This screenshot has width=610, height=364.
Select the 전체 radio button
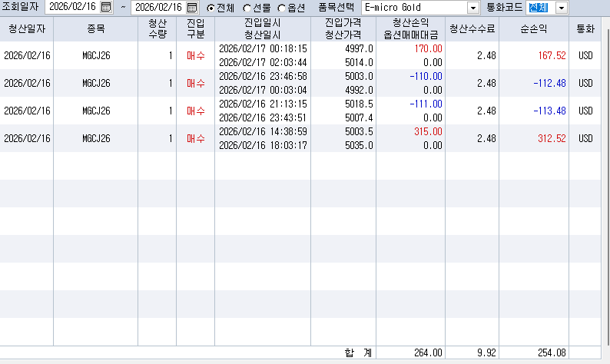pos(211,8)
